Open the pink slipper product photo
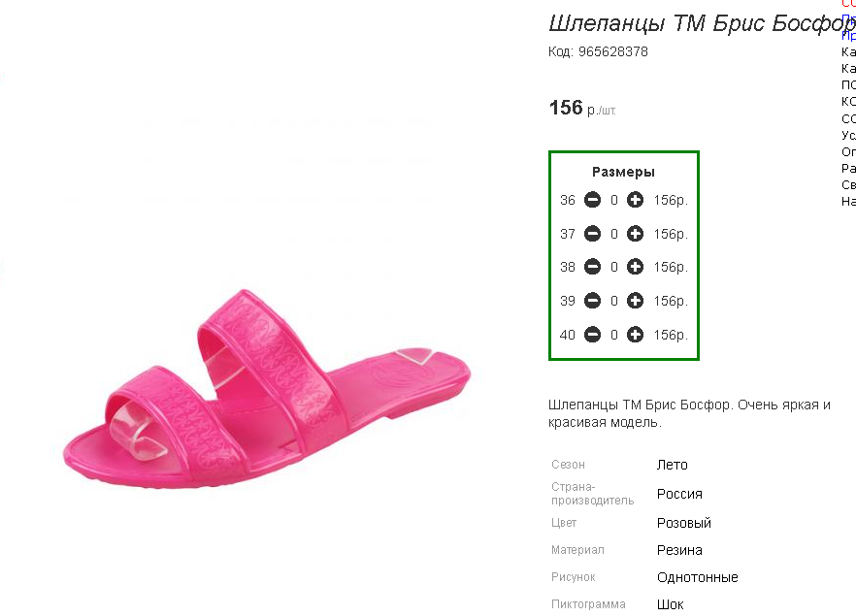The height and width of the screenshot is (616, 856). (266, 388)
